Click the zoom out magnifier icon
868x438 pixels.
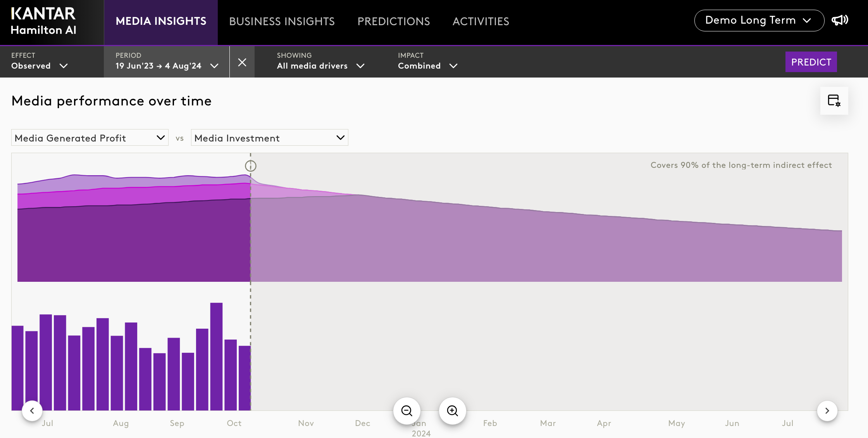pyautogui.click(x=406, y=411)
